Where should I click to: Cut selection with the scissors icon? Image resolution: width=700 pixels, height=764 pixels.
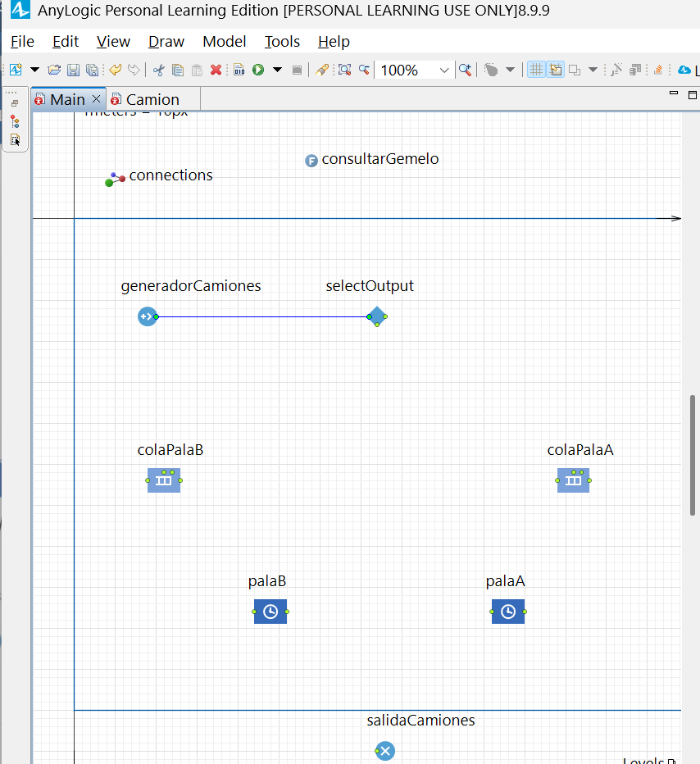[x=158, y=70]
